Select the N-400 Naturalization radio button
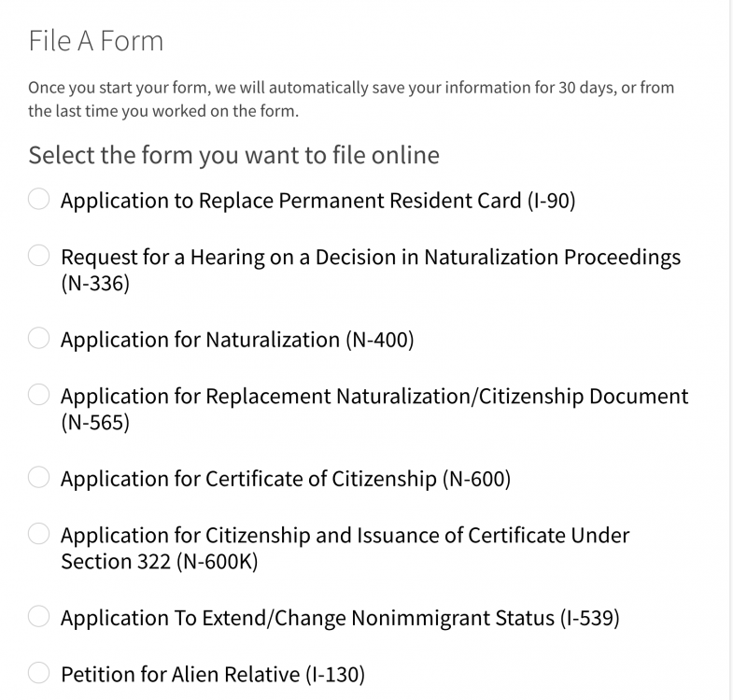733x700 pixels. point(39,338)
